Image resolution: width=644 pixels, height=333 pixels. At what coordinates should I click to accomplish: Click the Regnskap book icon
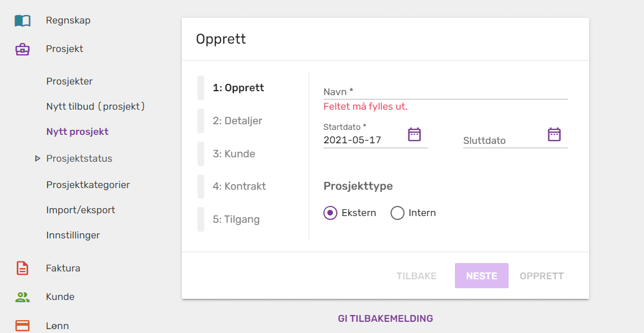coord(22,21)
